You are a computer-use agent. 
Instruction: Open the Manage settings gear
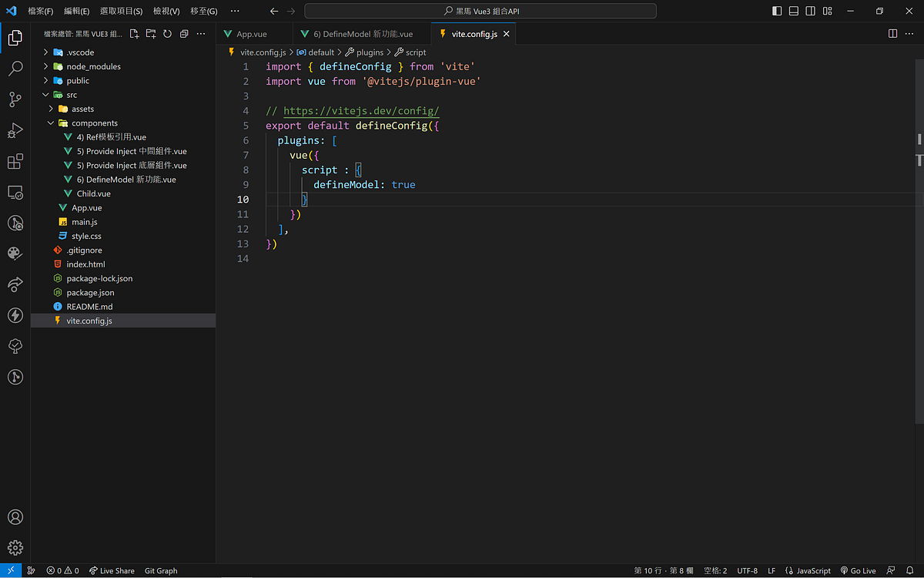pos(15,548)
